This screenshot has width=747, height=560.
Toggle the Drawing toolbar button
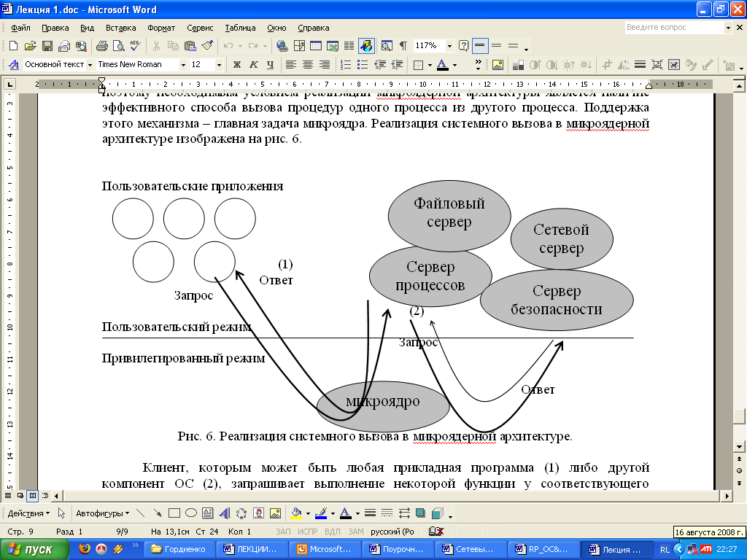pos(366,46)
